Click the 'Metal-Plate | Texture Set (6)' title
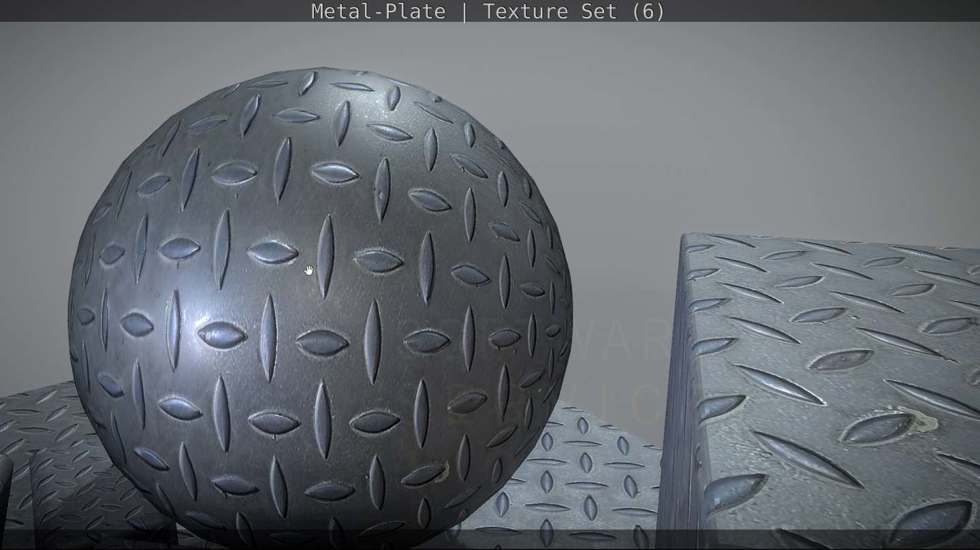 coord(488,12)
